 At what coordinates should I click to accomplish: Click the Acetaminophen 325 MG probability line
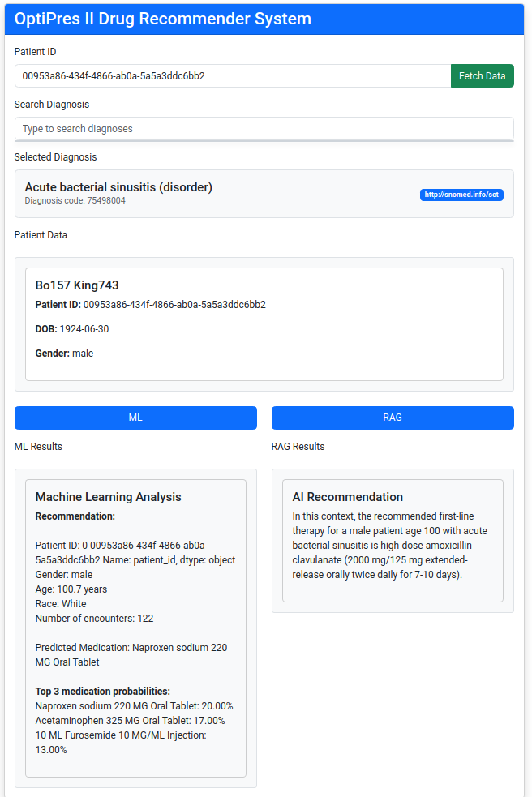coord(130,720)
